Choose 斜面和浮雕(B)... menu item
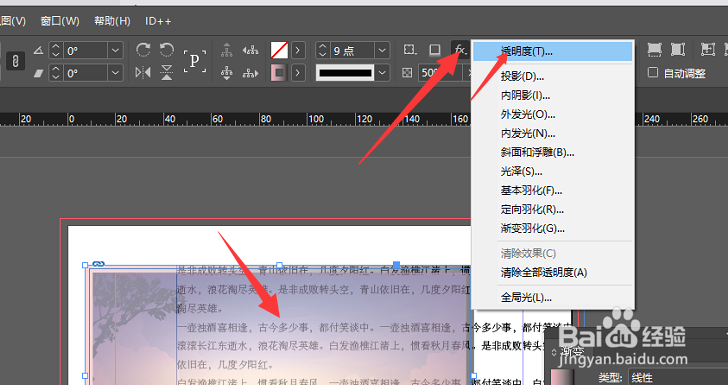Image resolution: width=728 pixels, height=385 pixels. coord(552,152)
